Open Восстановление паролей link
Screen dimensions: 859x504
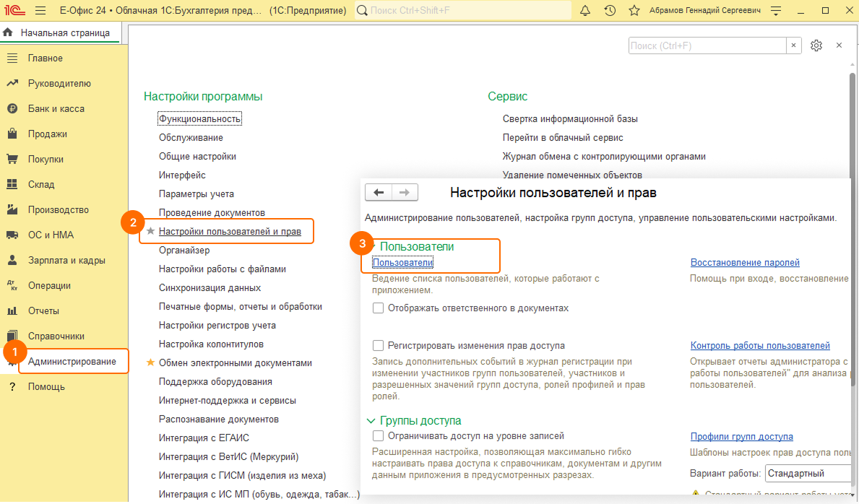(745, 262)
